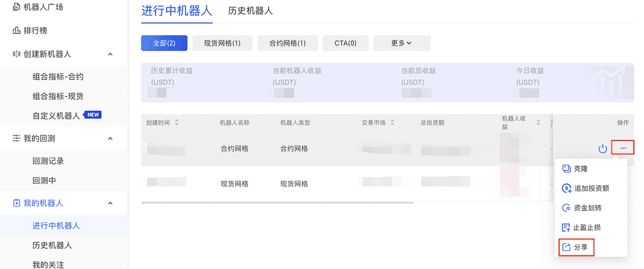The image size is (644, 269).
Task: Collapse the 创建新机器人 sidebar section
Action: coord(110,54)
